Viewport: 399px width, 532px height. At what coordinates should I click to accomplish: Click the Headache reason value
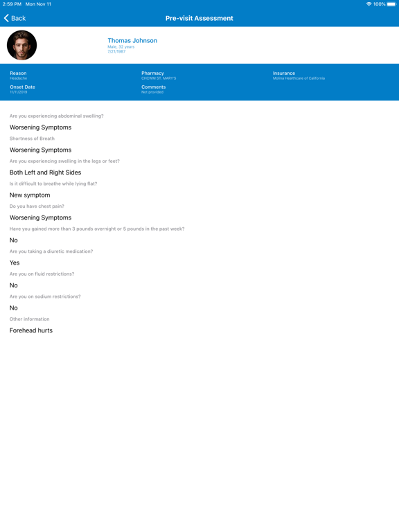click(18, 78)
